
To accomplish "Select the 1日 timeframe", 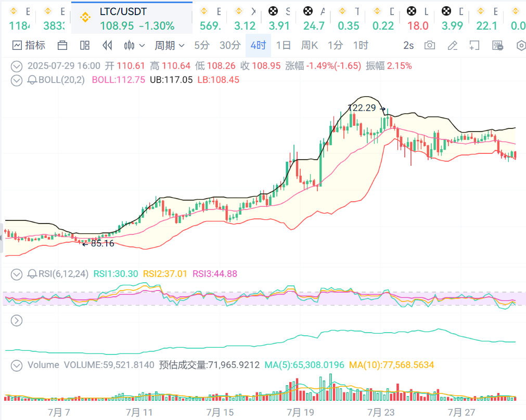I will pyautogui.click(x=283, y=45).
